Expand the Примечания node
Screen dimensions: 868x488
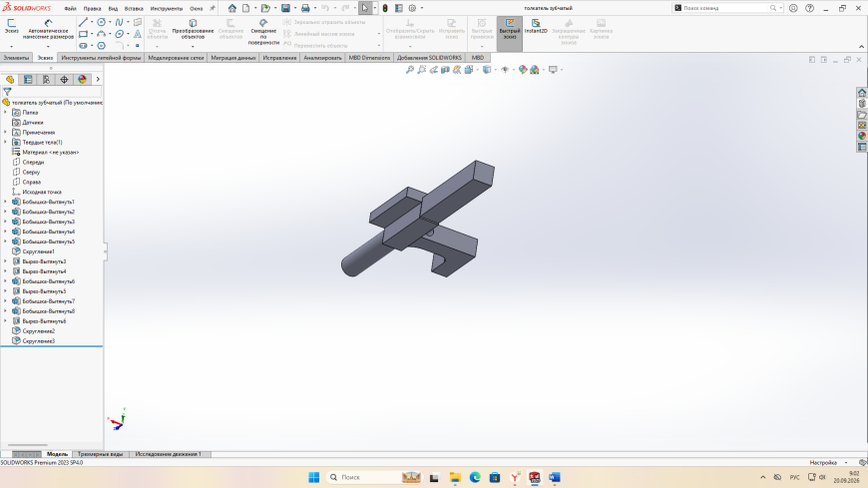pos(6,133)
